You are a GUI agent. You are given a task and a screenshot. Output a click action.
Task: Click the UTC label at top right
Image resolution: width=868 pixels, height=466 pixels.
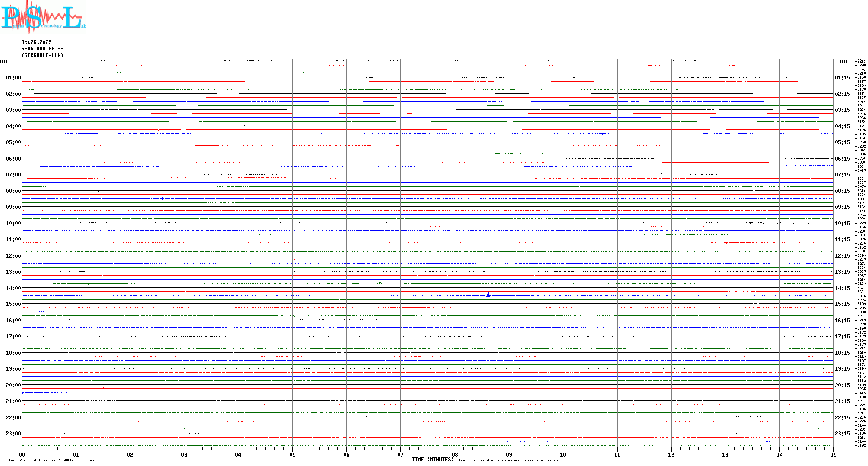(844, 62)
